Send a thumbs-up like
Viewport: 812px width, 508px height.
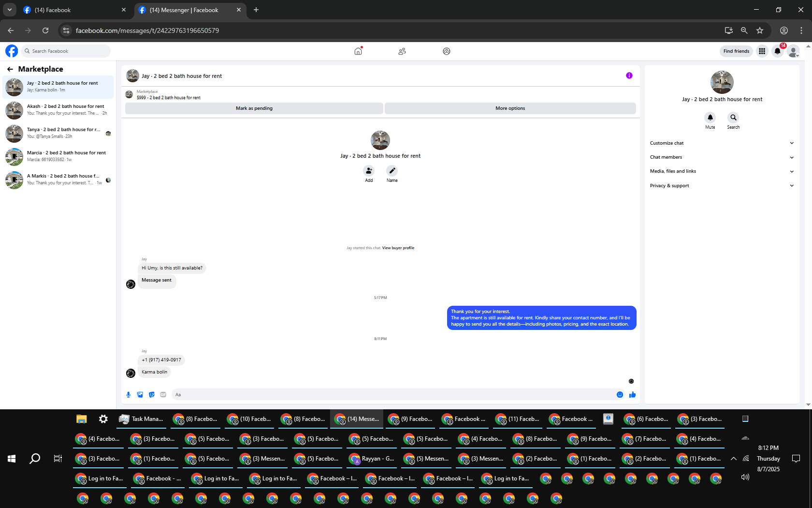633,395
